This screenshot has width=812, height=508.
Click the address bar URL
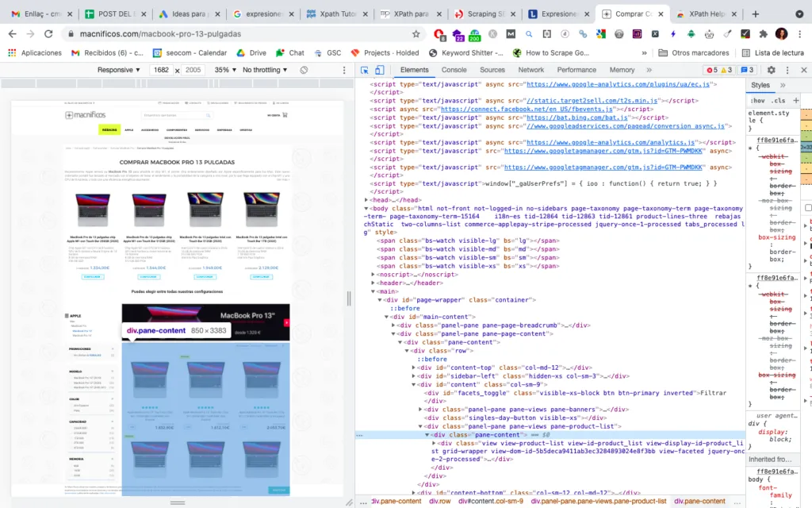pyautogui.click(x=160, y=33)
